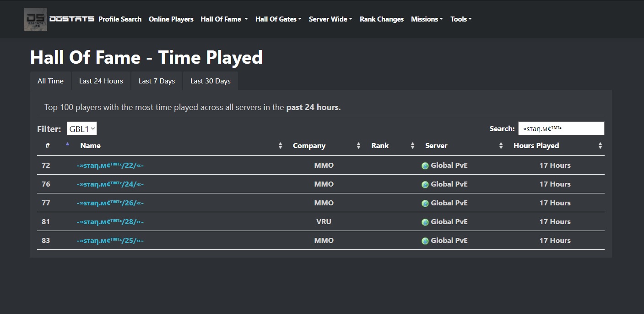Open the GBL1 filter dropdown
Image resolution: width=644 pixels, height=314 pixels.
pos(82,129)
